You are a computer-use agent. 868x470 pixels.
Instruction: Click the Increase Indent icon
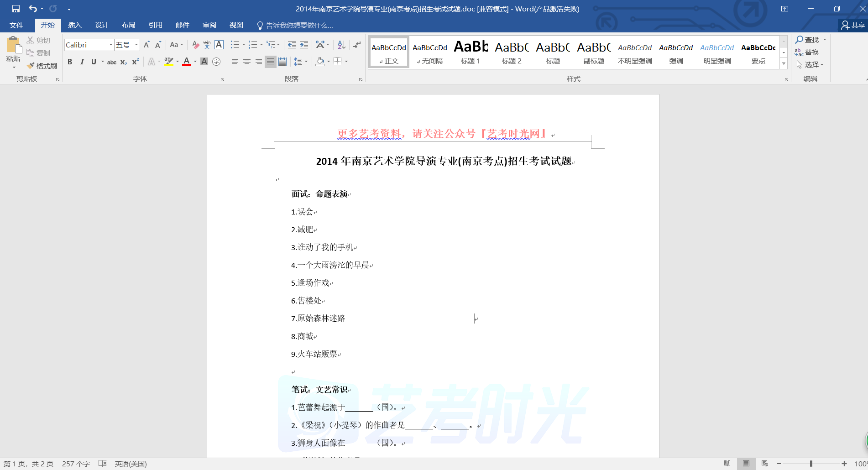click(304, 45)
